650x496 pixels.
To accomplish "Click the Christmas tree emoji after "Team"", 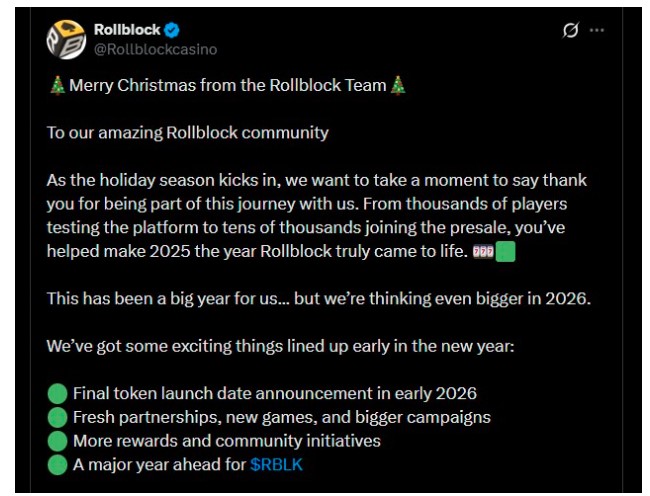I will (x=399, y=86).
